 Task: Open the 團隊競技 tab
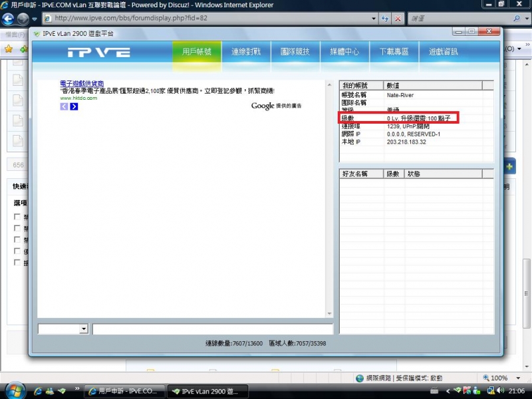pyautogui.click(x=295, y=52)
